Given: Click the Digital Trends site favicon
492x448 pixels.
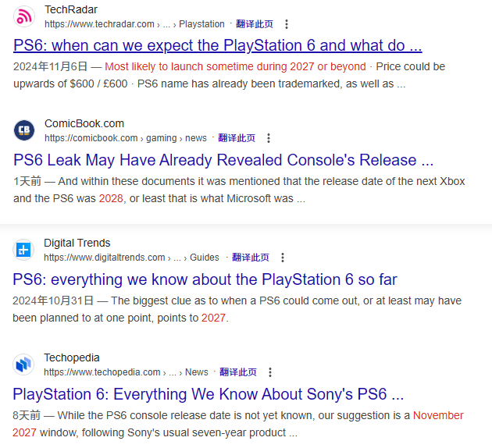Looking at the screenshot, I should coord(24,250).
